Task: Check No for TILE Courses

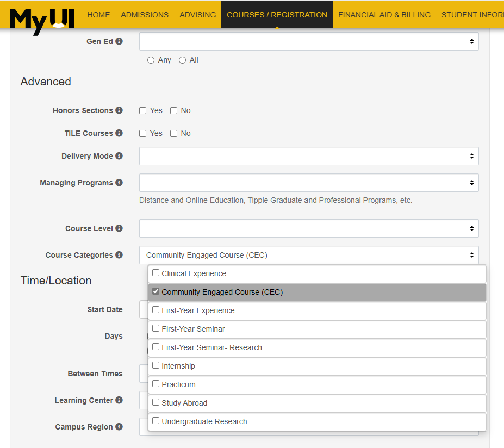Action: click(x=174, y=134)
